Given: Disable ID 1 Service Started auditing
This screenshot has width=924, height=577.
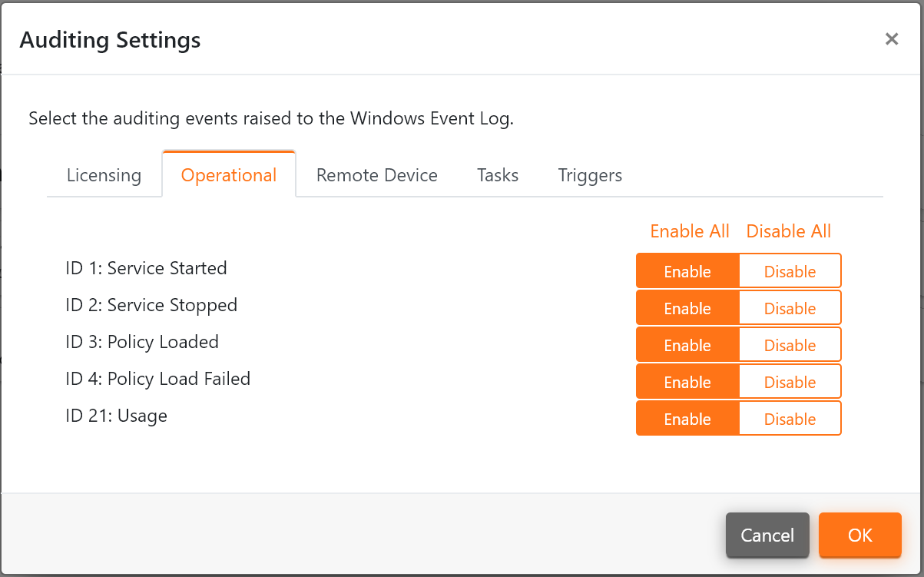Looking at the screenshot, I should 790,271.
